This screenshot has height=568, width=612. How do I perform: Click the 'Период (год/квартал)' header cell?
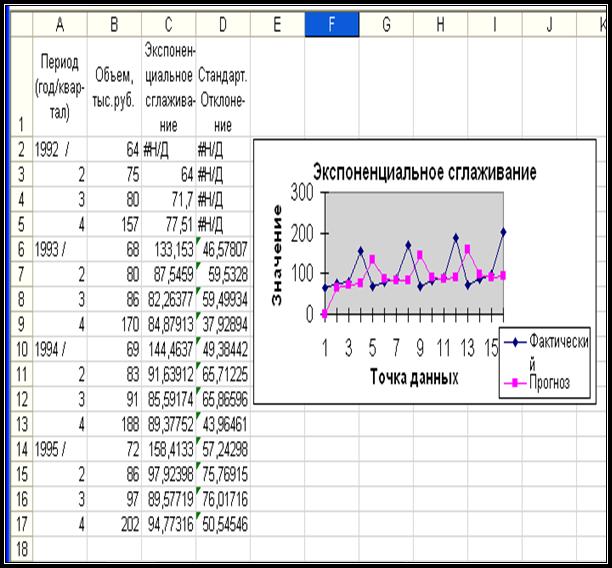point(60,87)
